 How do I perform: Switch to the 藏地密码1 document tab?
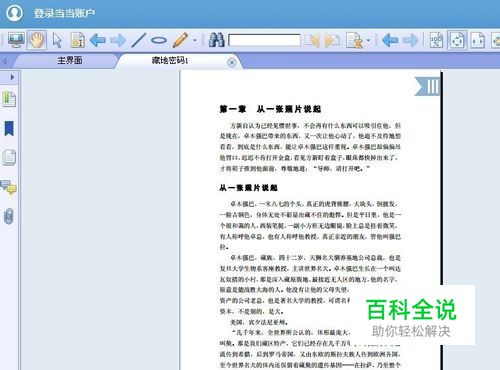(170, 60)
